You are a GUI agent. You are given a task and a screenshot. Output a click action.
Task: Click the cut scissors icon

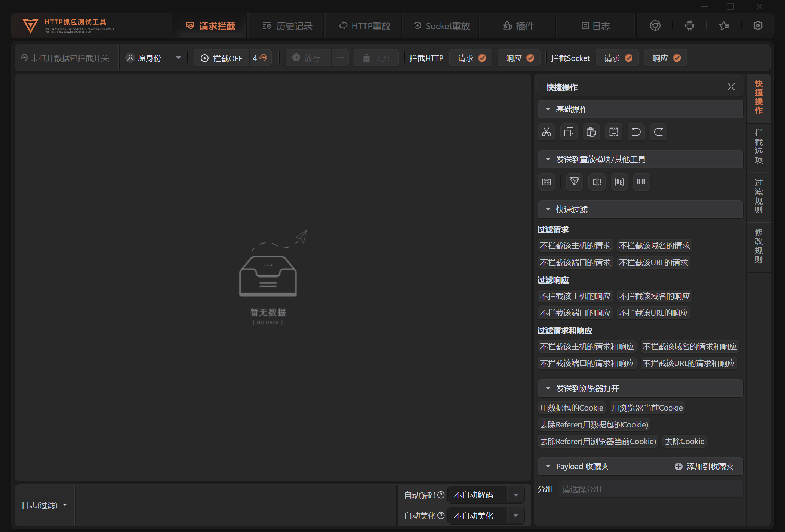tap(546, 132)
